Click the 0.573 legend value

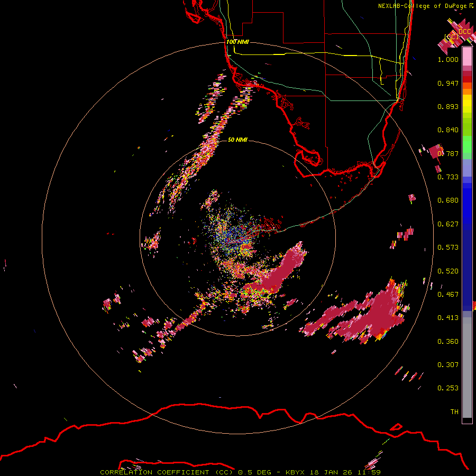coord(448,248)
